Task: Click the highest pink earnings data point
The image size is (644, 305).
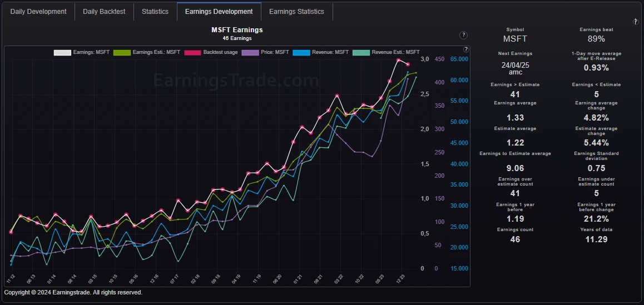Action: (398, 60)
